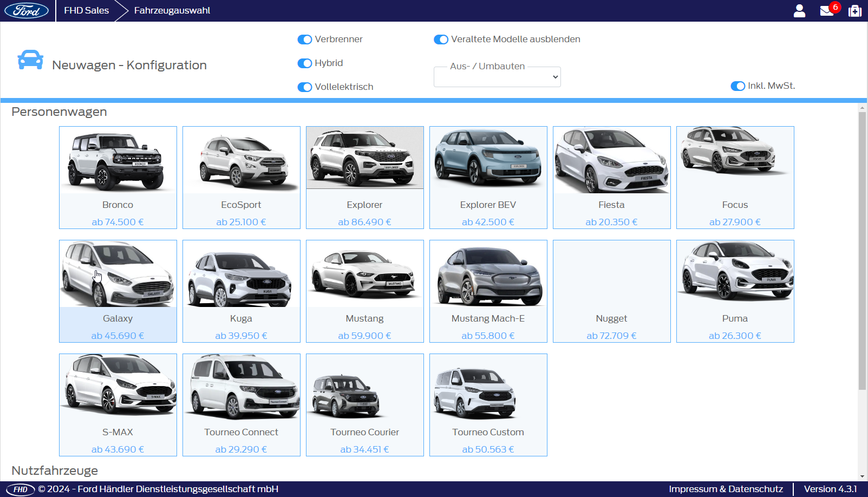Toggle the Inkl. MwSt. switch
Screen dimensions: 868x497
click(738, 86)
